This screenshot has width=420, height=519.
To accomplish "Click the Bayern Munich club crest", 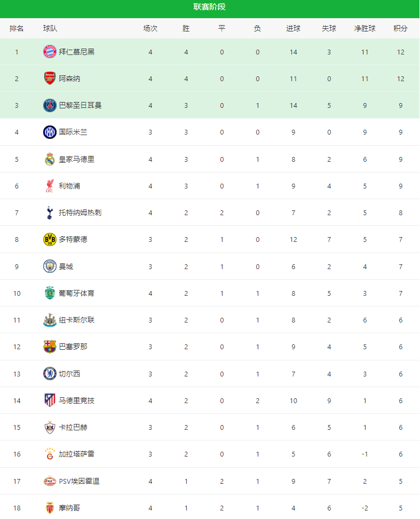I will coord(50,52).
